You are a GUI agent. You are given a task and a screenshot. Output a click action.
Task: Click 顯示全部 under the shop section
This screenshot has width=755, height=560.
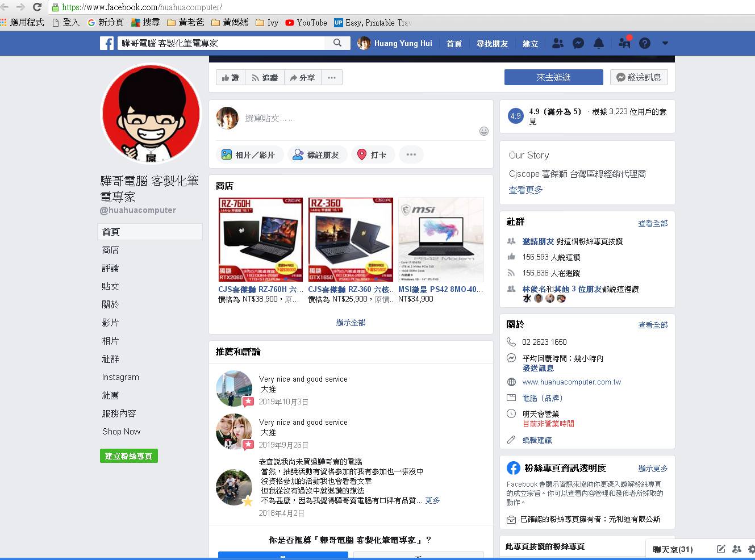click(x=351, y=323)
